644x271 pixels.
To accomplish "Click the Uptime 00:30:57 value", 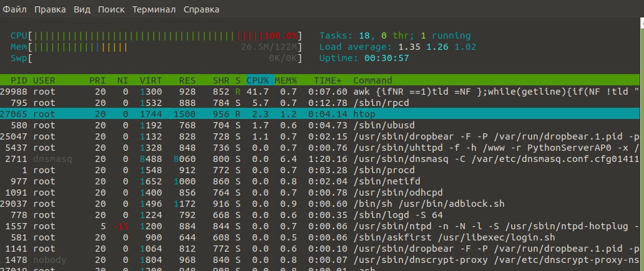I will coord(386,58).
